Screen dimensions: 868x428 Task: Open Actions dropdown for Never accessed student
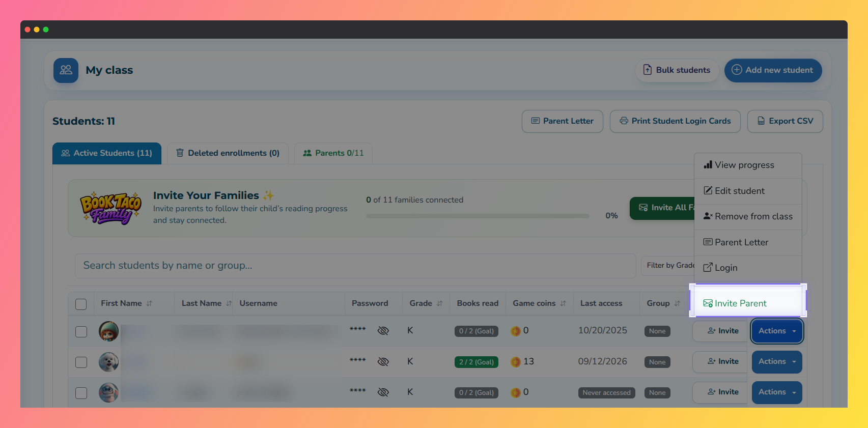pyautogui.click(x=777, y=392)
